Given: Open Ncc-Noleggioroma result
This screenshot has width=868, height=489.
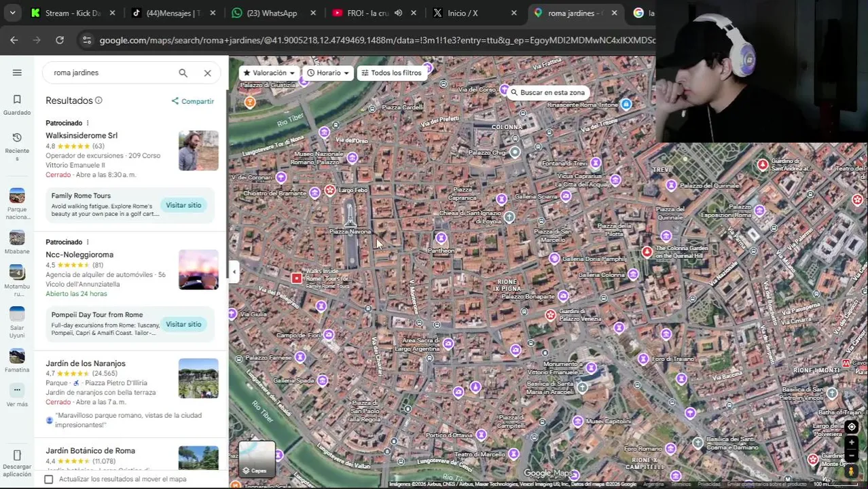Looking at the screenshot, I should [79, 255].
